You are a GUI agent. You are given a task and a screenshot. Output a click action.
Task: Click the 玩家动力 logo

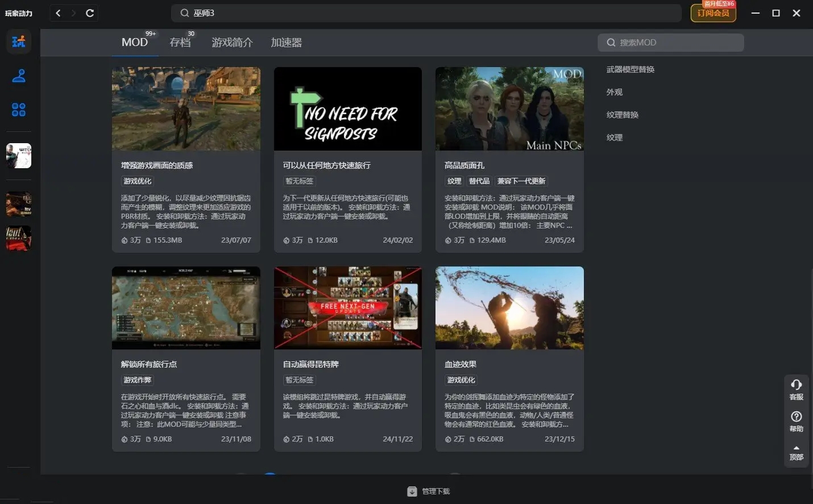point(19,13)
